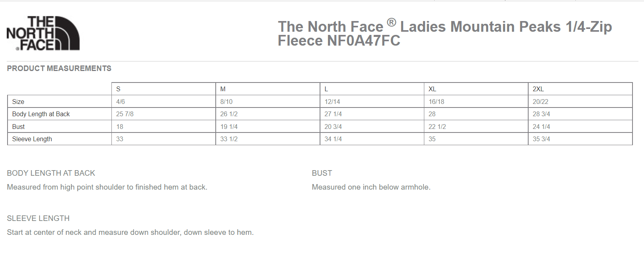Image resolution: width=644 pixels, height=263 pixels.
Task: Click the SLEEVE LENGTH description heading
Action: 38,218
